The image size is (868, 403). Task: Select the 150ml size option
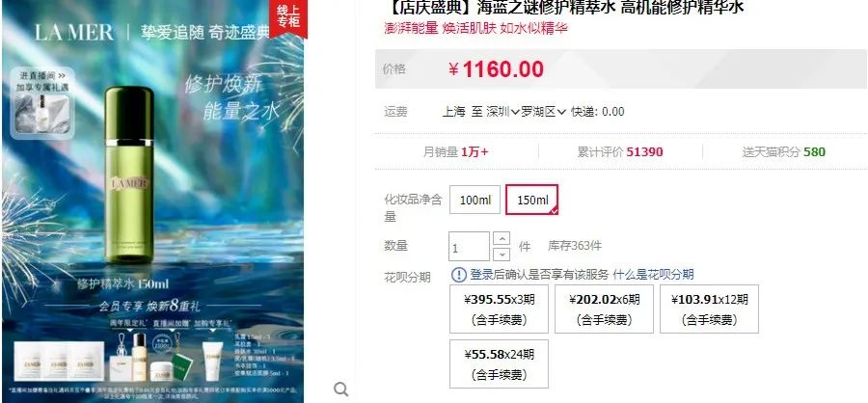click(x=532, y=200)
